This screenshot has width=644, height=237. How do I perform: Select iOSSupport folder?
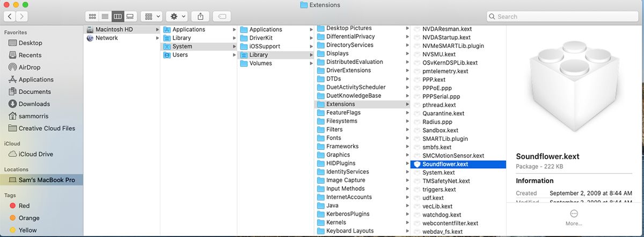coord(275,47)
